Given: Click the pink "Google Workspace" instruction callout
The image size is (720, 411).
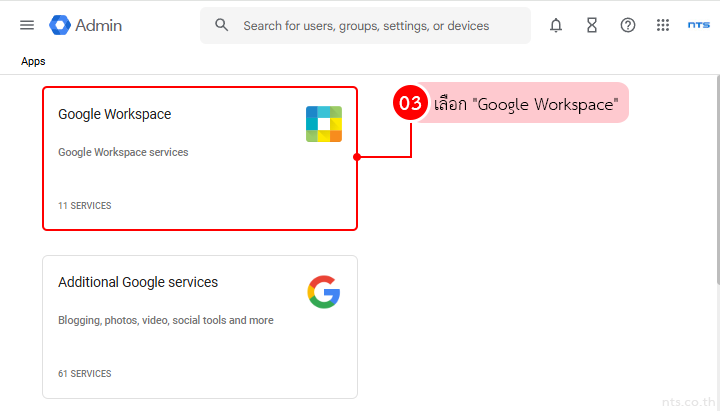Looking at the screenshot, I should coord(526,103).
